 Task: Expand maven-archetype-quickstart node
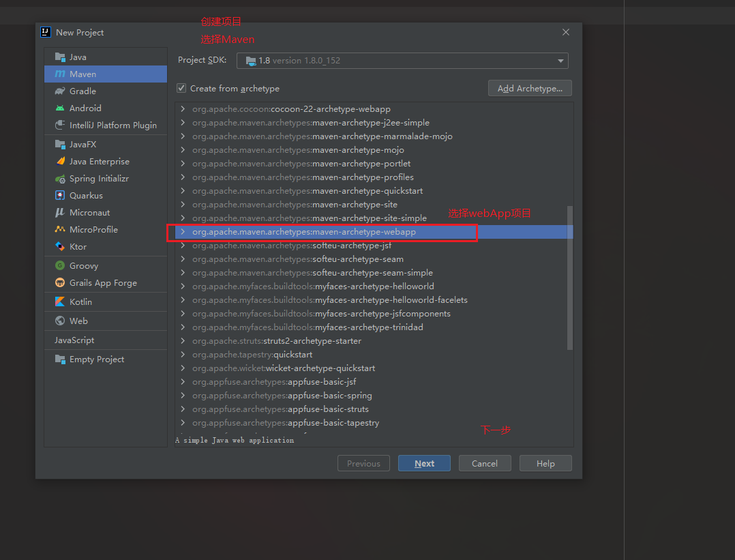pos(183,191)
